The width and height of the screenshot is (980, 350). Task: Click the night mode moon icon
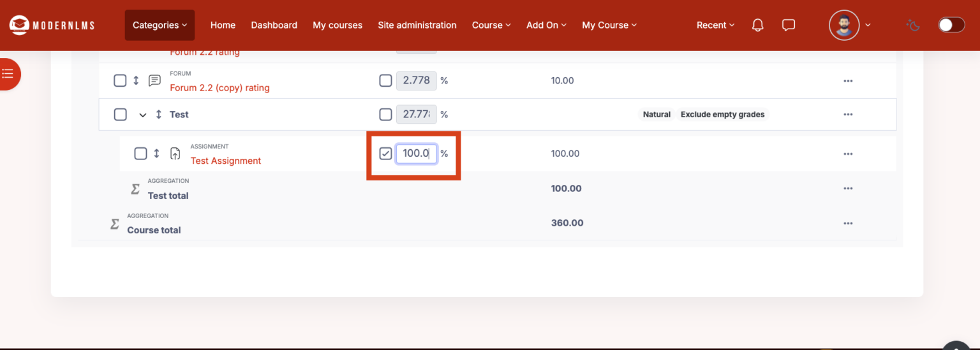(914, 25)
